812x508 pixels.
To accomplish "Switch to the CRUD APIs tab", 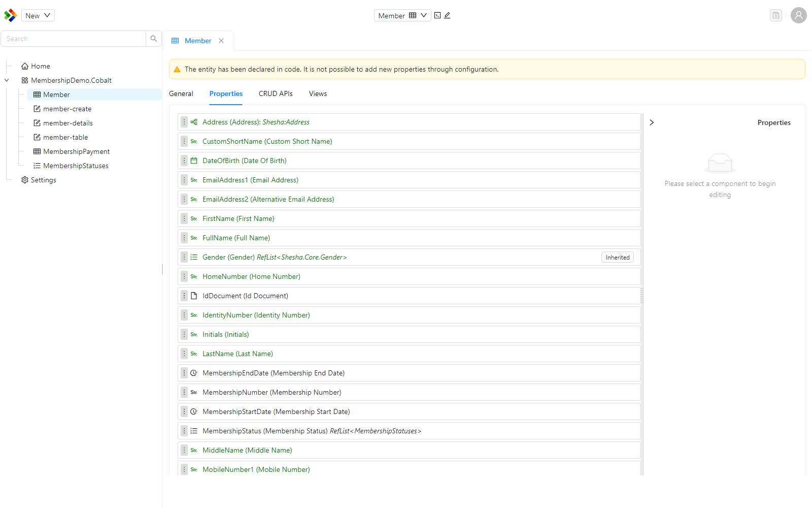I will [x=276, y=93].
